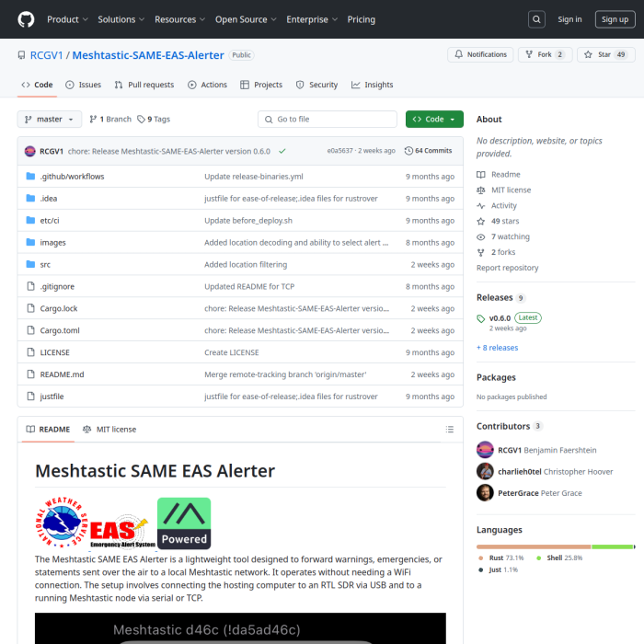Open the 1 Branch link
This screenshot has height=644, width=644.
click(x=110, y=120)
